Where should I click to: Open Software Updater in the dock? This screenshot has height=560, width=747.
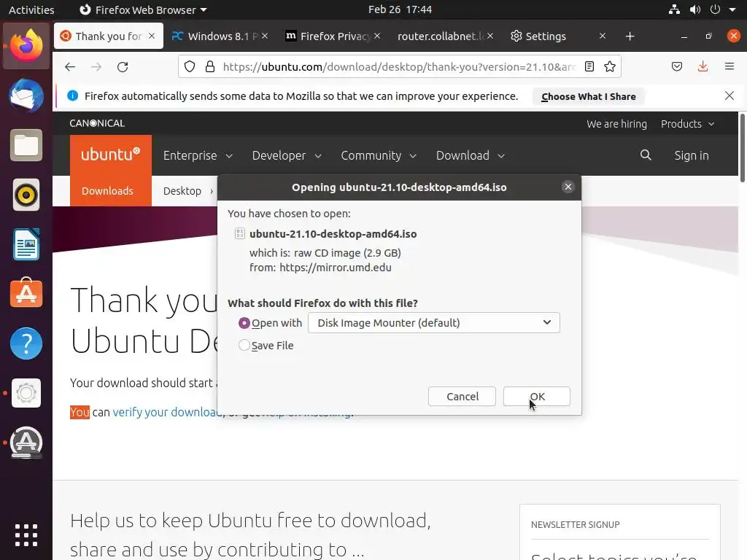26,443
